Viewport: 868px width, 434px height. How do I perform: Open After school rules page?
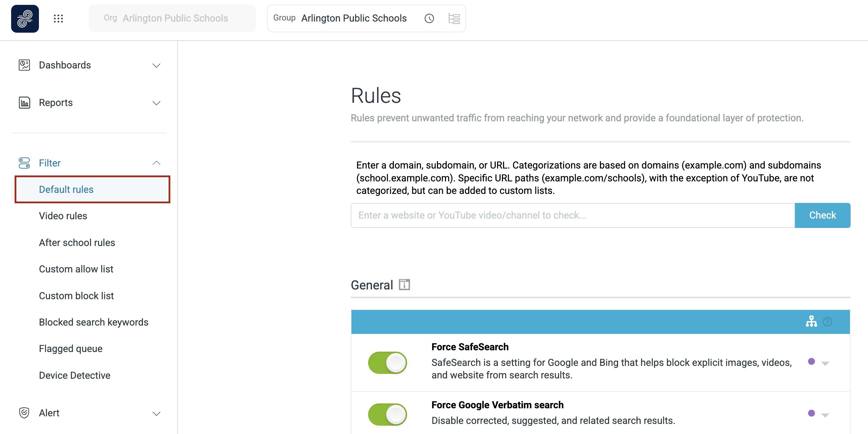(x=77, y=243)
